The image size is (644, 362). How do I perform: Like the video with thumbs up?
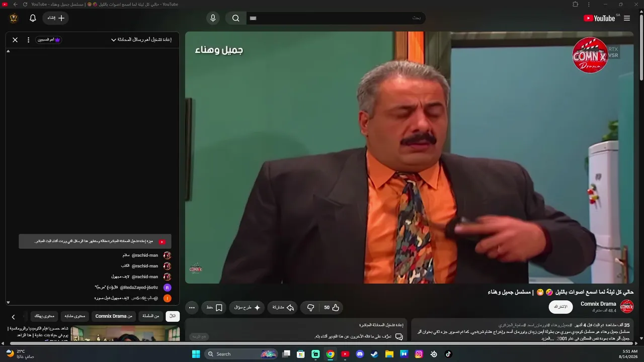[x=332, y=308]
